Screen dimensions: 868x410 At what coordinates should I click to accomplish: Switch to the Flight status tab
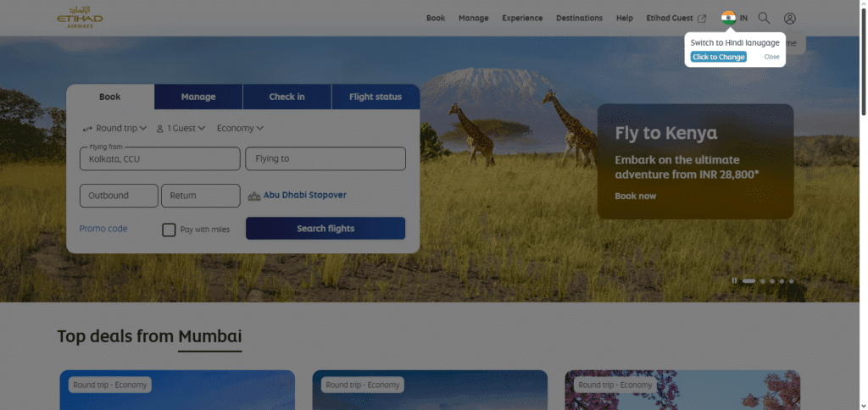[x=376, y=97]
